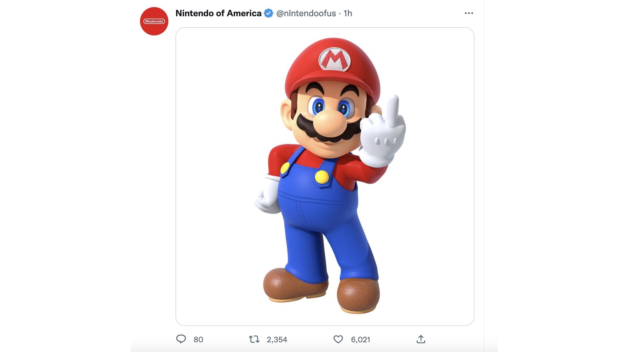Open the three-dot more options menu
Image resolution: width=644 pixels, height=352 pixels.
click(469, 13)
